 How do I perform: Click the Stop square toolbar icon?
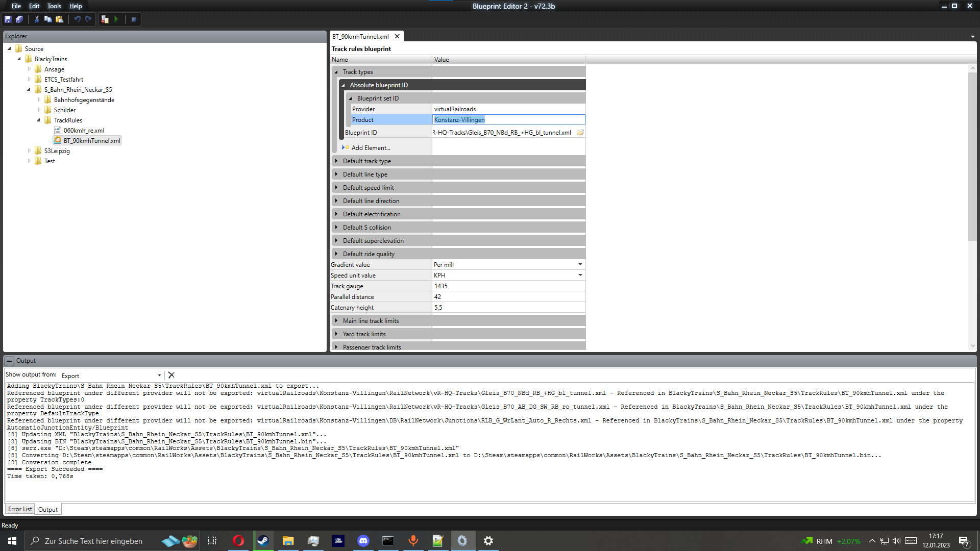point(134,19)
